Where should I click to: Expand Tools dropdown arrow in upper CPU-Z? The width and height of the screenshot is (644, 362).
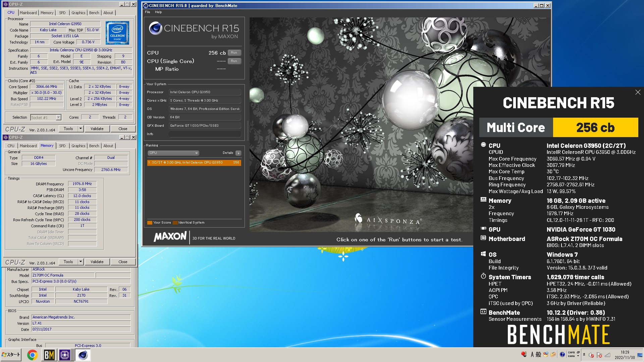[80, 129]
